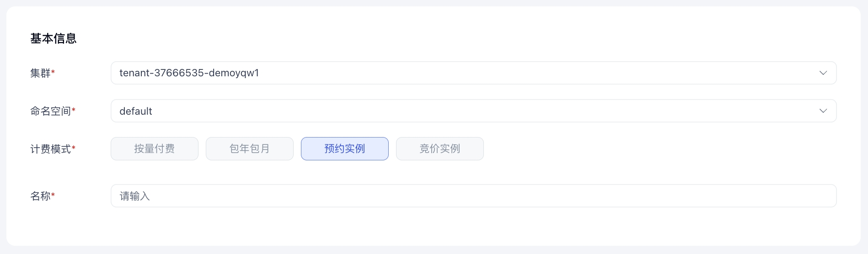Screen dimensions: 868x254
Task: Click the "default" selected namespace value
Action: pos(136,111)
